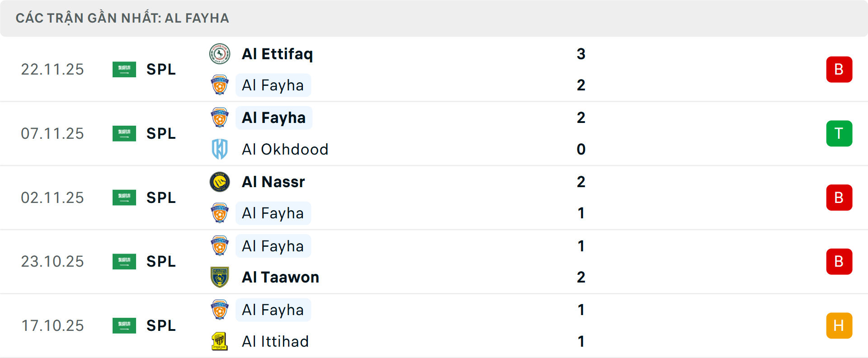Click the date 02.11.25
This screenshot has height=358, width=868.
tap(52, 198)
